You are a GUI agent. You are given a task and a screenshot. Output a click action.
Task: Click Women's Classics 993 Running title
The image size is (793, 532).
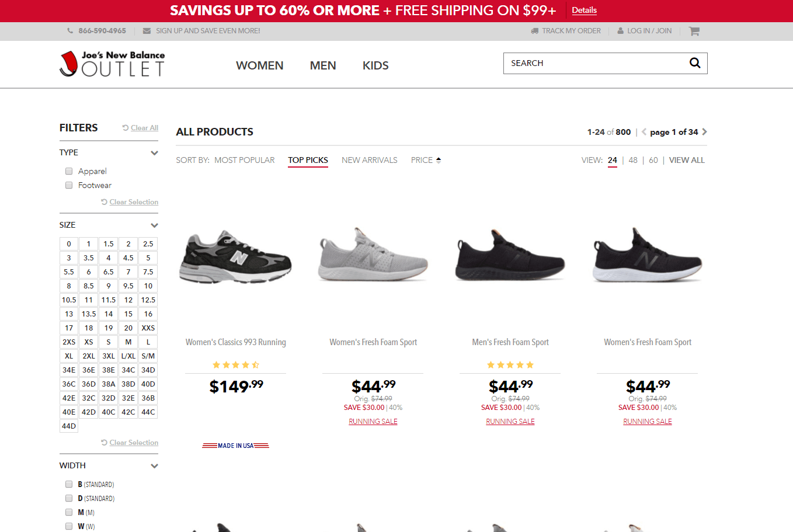point(236,342)
